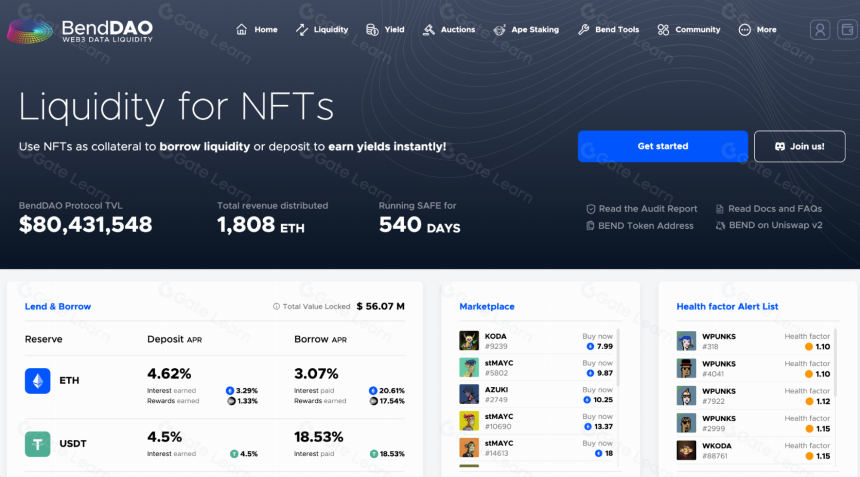Click the ETH borrow APR 3.07%
The image size is (860, 477).
tap(316, 374)
